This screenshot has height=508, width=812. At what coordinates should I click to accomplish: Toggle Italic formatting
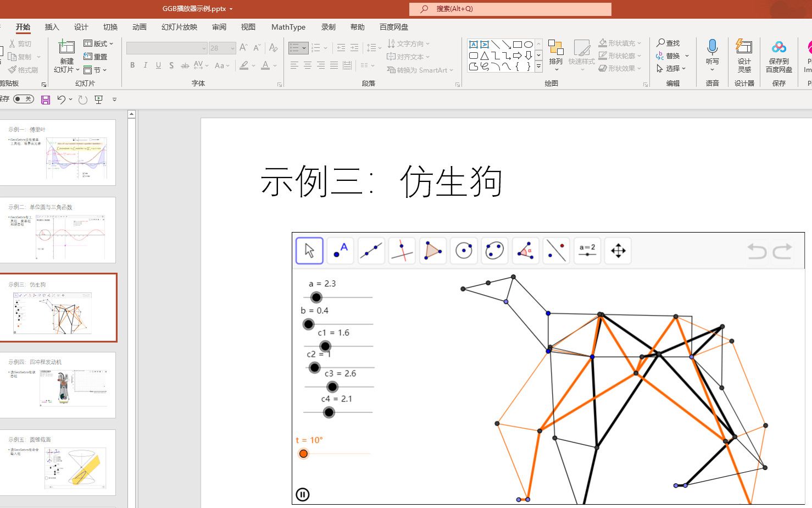click(145, 65)
